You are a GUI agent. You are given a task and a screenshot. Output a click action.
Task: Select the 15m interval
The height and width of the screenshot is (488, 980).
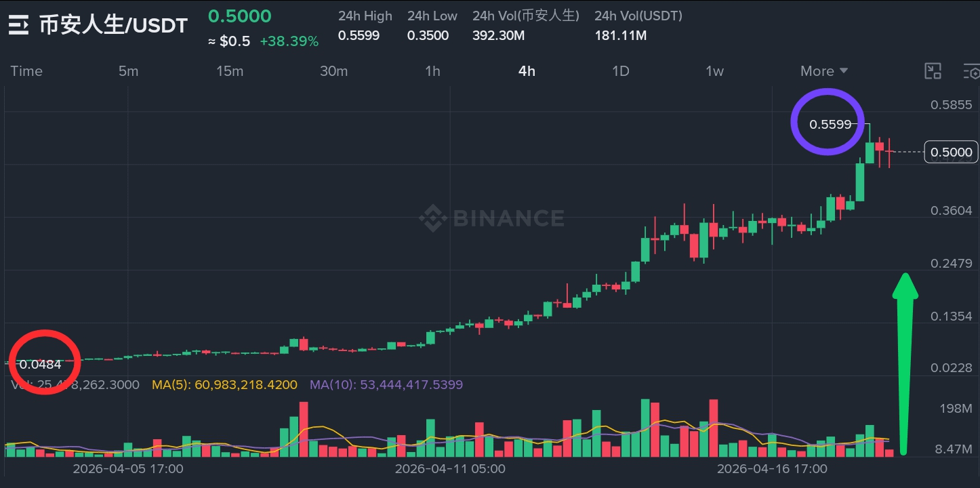coord(230,71)
